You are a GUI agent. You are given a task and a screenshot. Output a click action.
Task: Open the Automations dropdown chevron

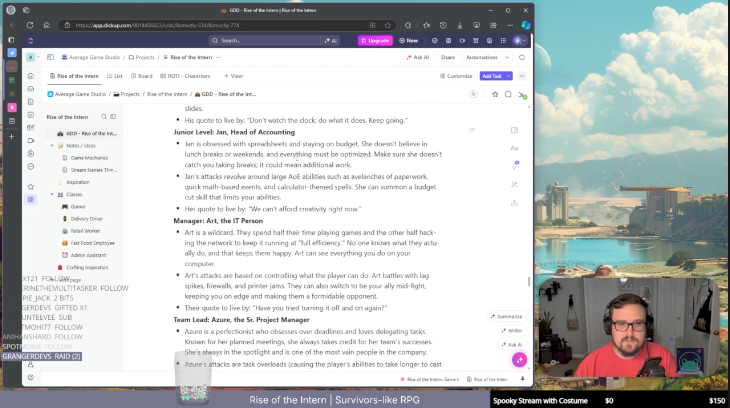pos(507,57)
